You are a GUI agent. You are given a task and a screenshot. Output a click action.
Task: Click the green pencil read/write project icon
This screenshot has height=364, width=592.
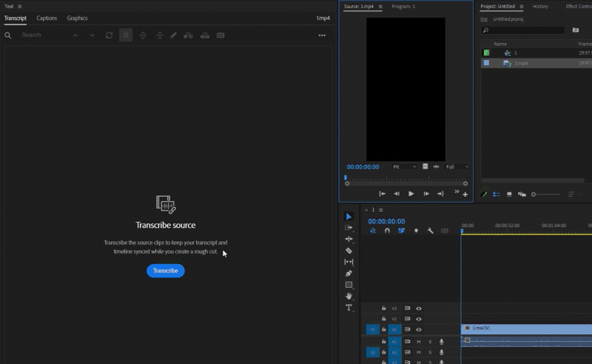point(484,194)
